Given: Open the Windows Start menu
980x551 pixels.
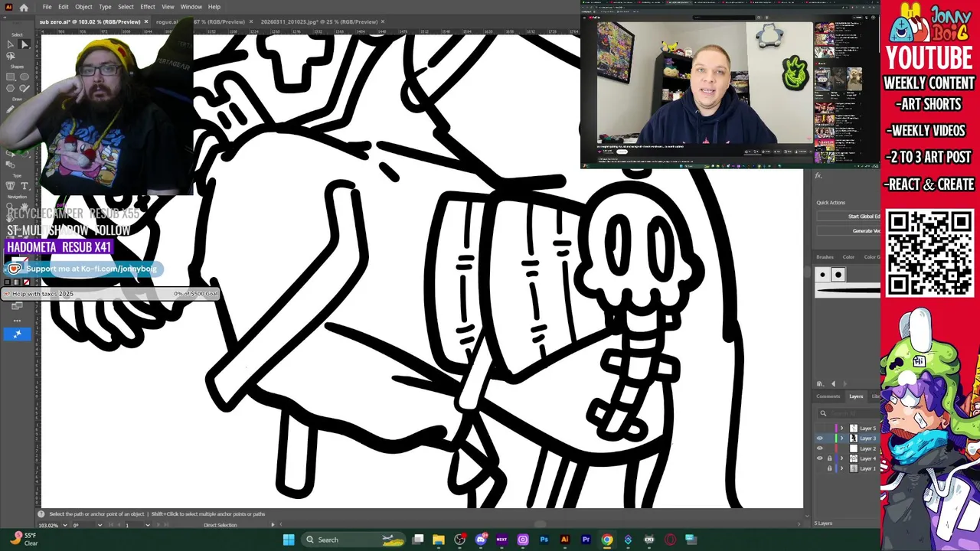Looking at the screenshot, I should (x=289, y=540).
